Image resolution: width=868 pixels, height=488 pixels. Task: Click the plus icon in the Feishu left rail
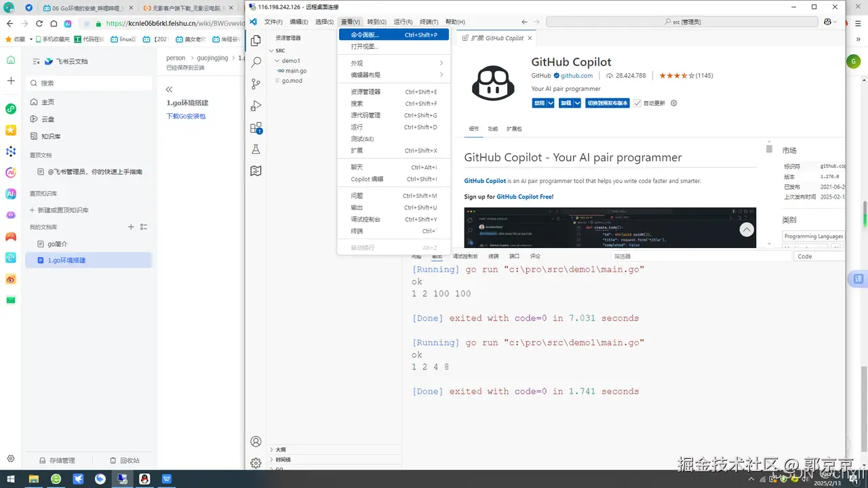11,81
